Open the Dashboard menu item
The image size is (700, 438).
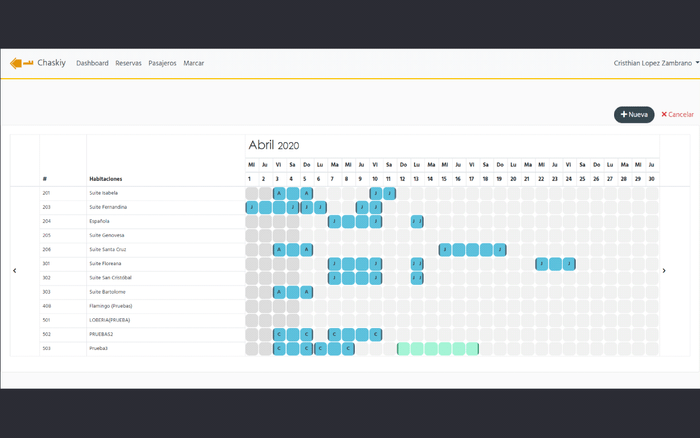tap(92, 63)
